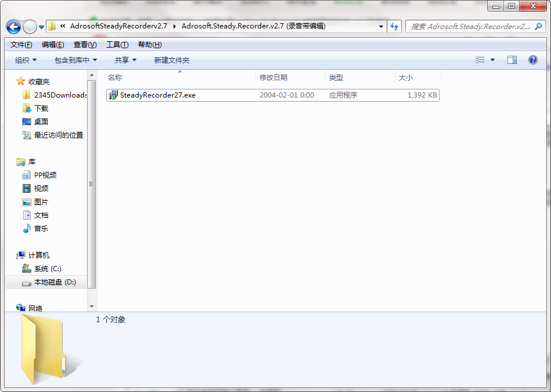Expand the address bar history dropdown
The width and height of the screenshot is (551, 392).
pos(381,26)
